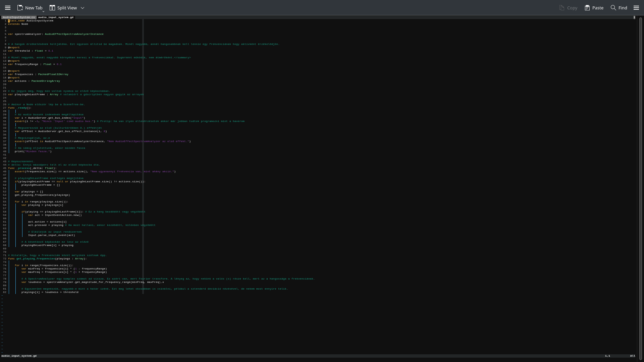This screenshot has width=644, height=362.
Task: Click 'var frequencyRange : float = 0.1' line
Action: (35, 64)
